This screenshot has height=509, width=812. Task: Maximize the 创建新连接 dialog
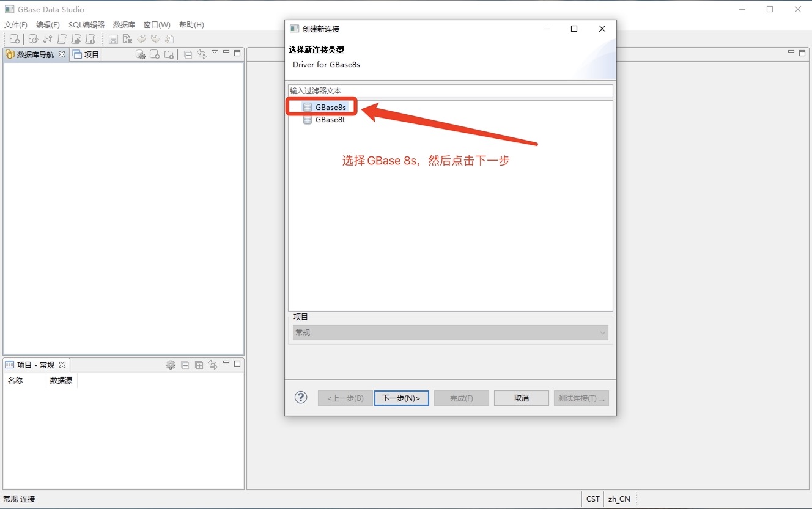(574, 29)
